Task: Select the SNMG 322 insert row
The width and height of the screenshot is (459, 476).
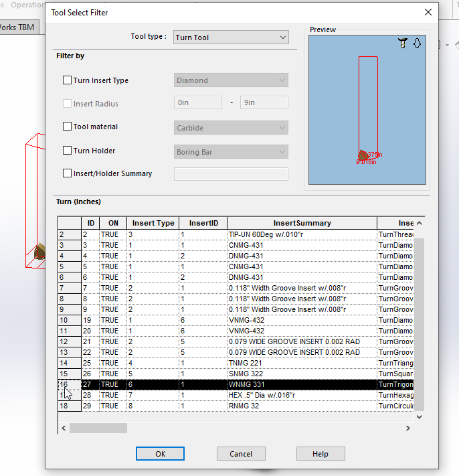Action: 236,374
